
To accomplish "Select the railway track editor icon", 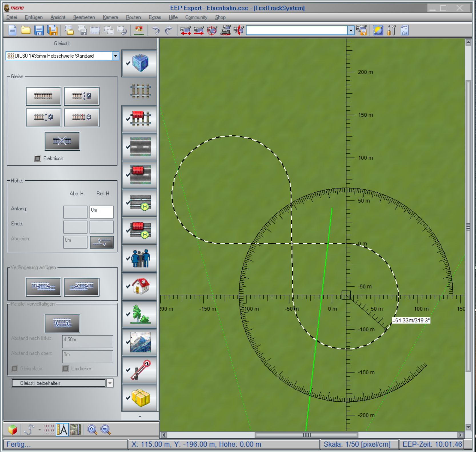I will pos(140,91).
